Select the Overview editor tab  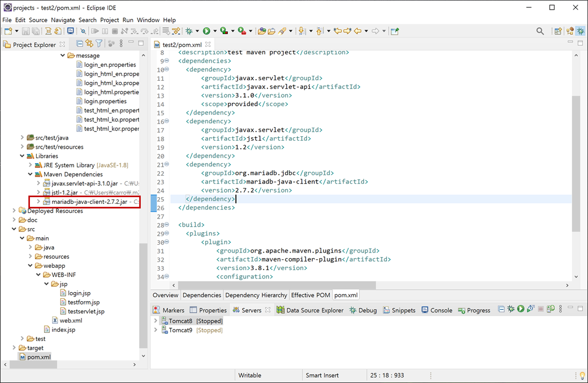click(165, 295)
